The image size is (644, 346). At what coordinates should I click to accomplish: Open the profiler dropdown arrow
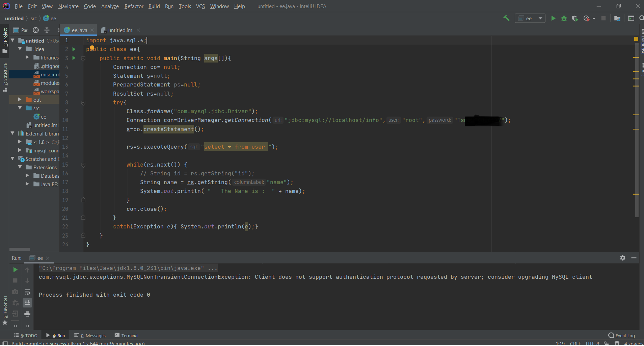click(x=594, y=19)
